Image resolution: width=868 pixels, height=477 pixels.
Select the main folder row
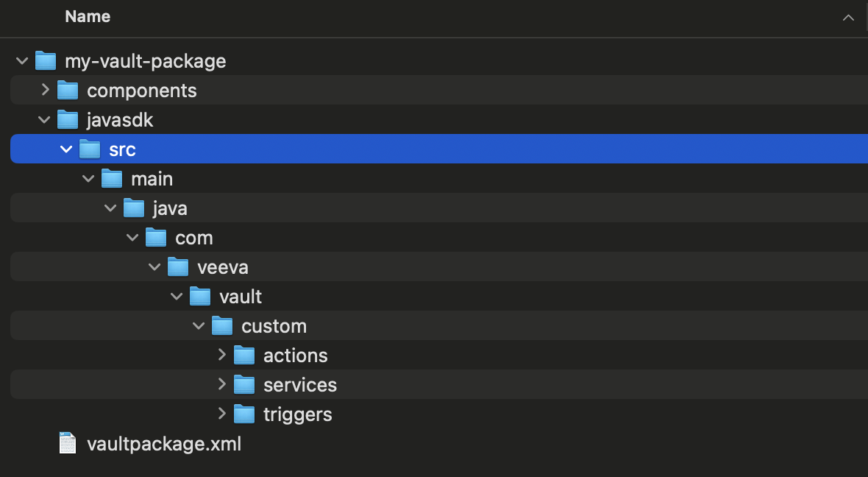tap(152, 178)
